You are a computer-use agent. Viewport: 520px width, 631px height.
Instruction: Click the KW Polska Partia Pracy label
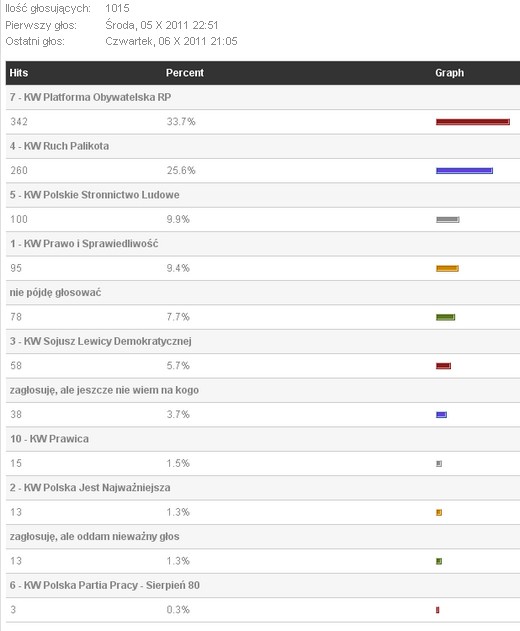105,585
